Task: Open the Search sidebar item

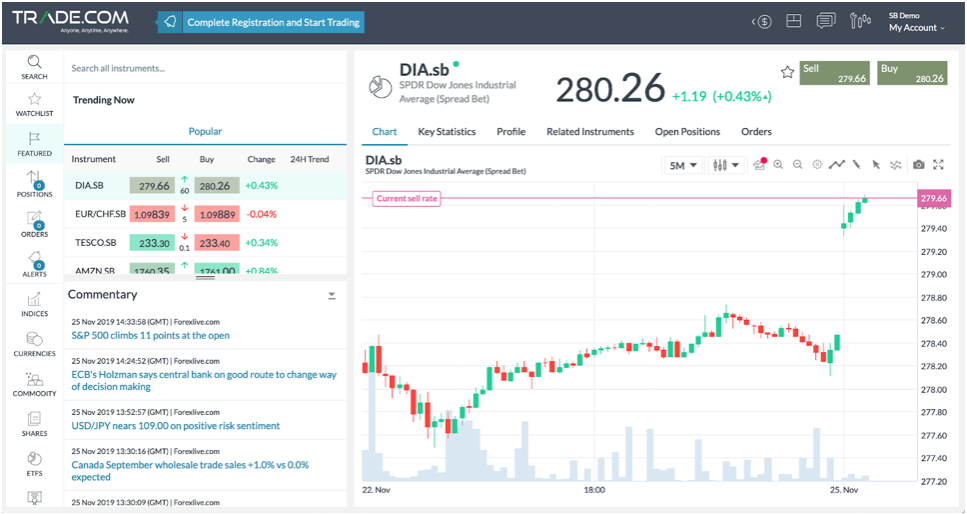Action: pyautogui.click(x=34, y=67)
